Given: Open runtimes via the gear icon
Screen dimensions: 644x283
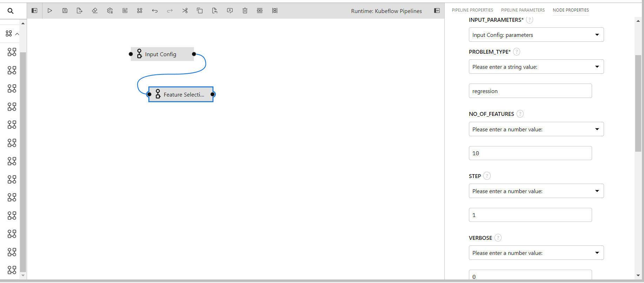Looking at the screenshot, I should pos(110,11).
